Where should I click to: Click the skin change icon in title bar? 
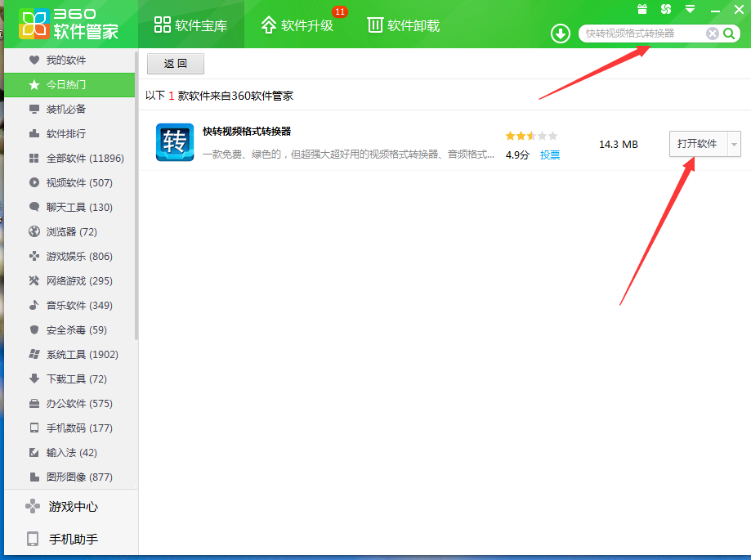[666, 9]
